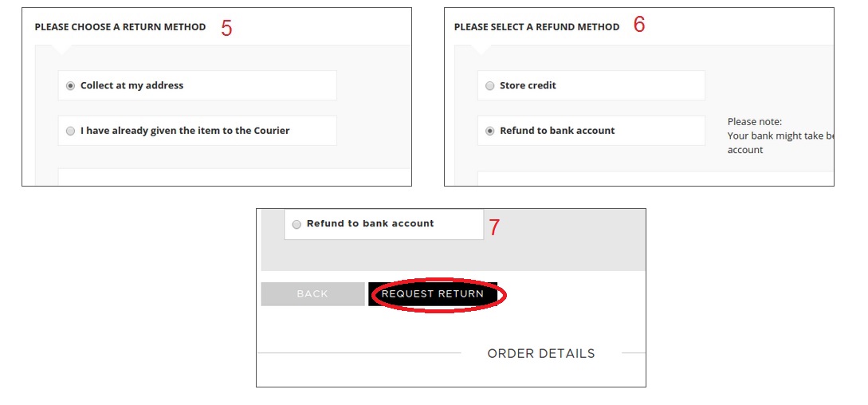Click the pointer notch below the return method heading
Screen dimensions: 868x405
point(61,50)
